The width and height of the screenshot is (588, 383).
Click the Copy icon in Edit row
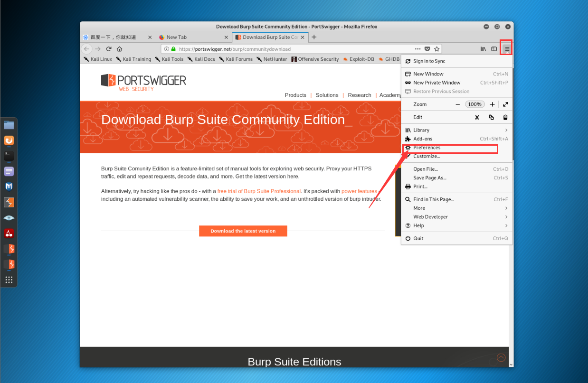click(491, 117)
